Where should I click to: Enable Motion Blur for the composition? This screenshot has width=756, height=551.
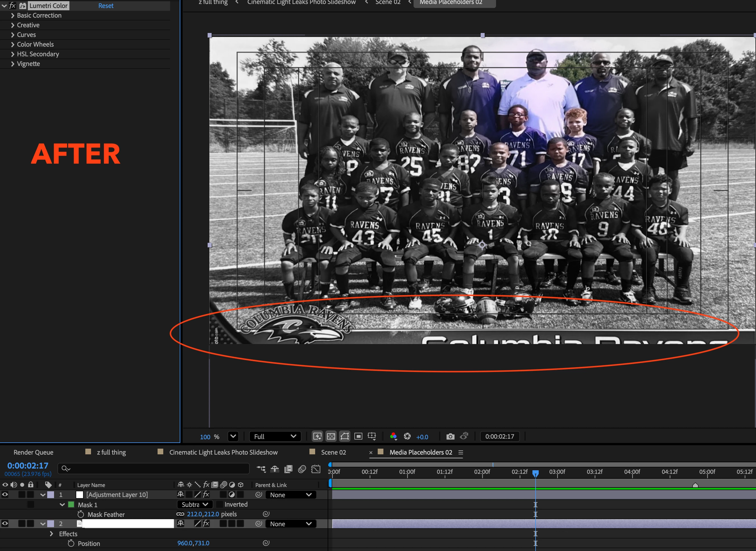[302, 469]
